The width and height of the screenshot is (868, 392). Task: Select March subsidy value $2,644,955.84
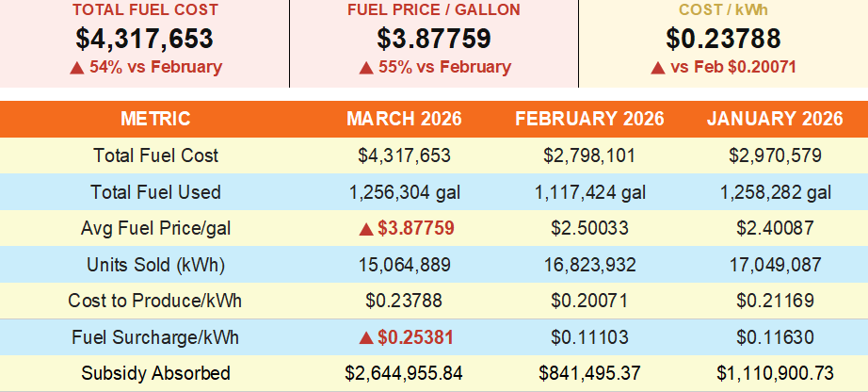pyautogui.click(x=404, y=373)
